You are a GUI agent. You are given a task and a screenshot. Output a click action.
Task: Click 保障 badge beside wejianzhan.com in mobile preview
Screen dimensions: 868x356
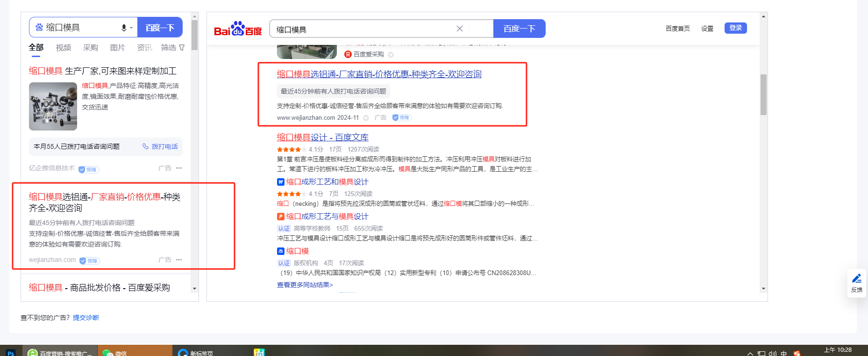(90, 261)
